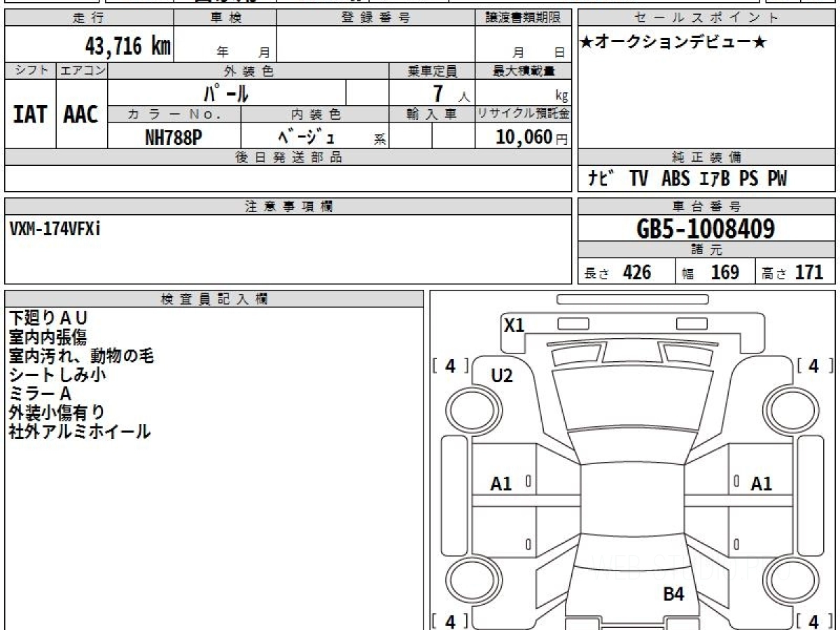The image size is (840, 630).
Task: Click the 社外アルミホイール note
Action: point(80,432)
